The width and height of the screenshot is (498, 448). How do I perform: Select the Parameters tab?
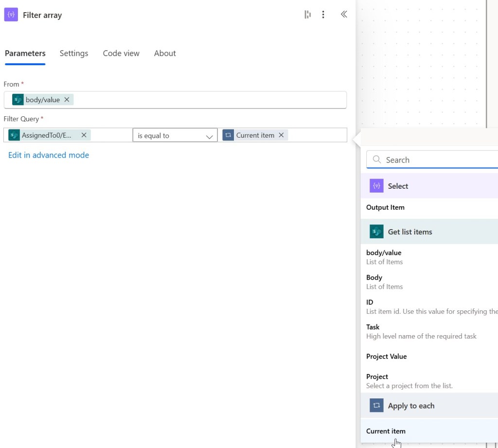(x=25, y=54)
